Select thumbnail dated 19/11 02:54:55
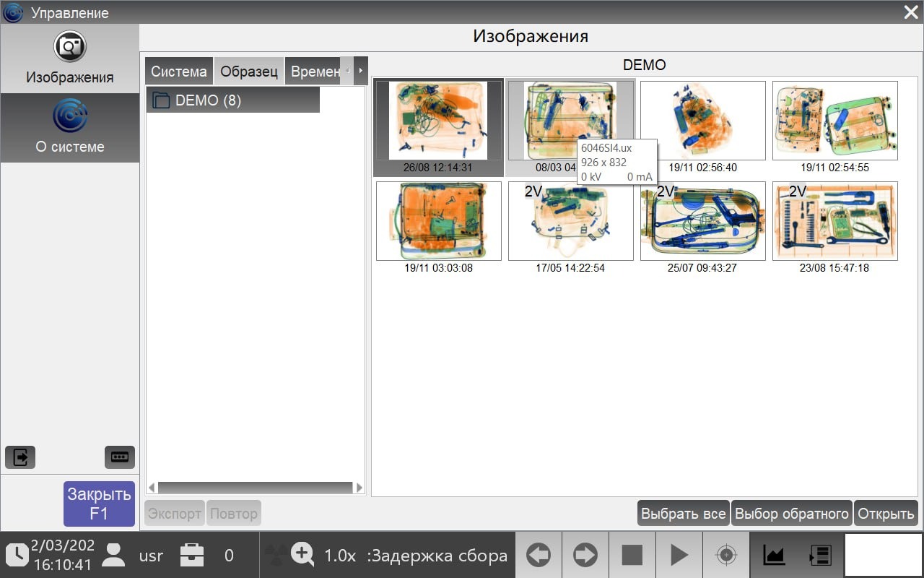This screenshot has width=924, height=578. click(x=835, y=127)
